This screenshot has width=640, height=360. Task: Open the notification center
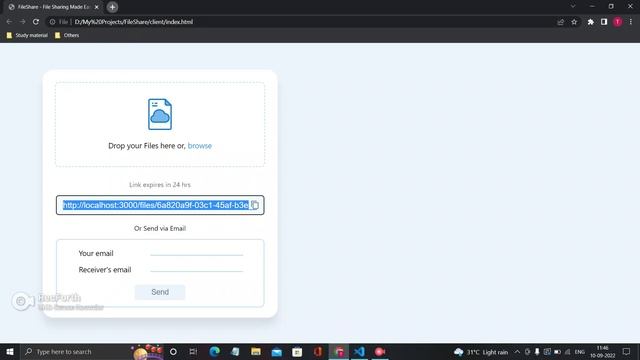[627, 351]
